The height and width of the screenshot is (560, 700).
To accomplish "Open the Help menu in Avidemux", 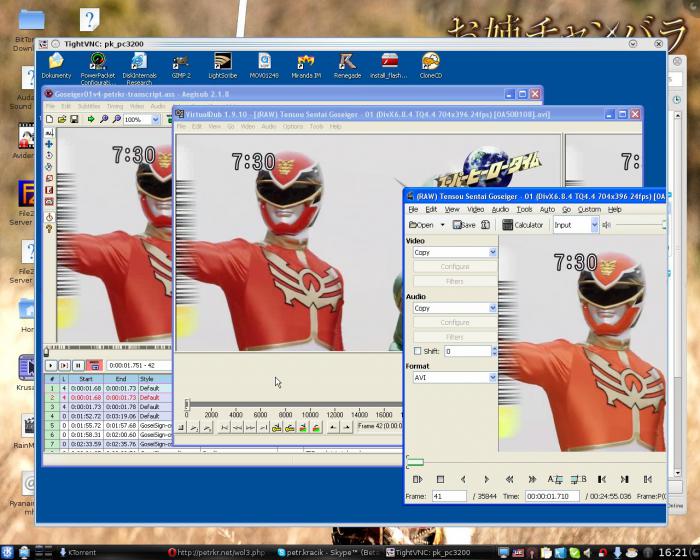I will (615, 209).
